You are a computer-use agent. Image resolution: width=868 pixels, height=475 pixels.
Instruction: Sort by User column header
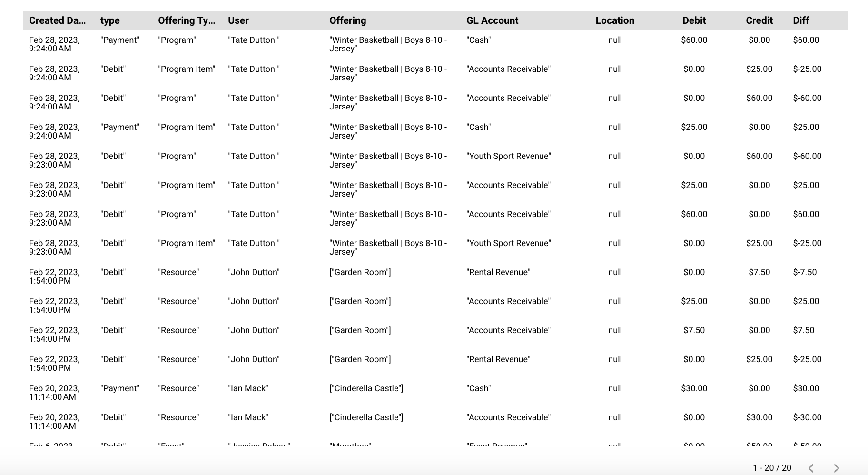click(x=238, y=20)
